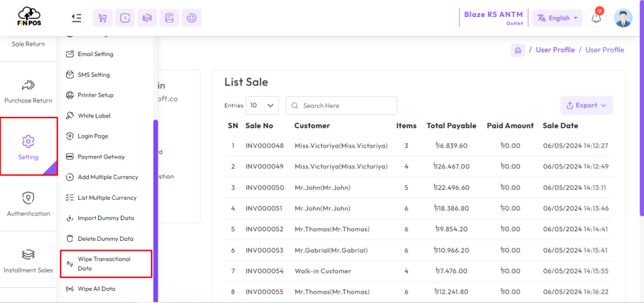Screen dimensions: 644x303
Task: Click Mr.Gabrial(Mr.Gabrial) customer cell
Action: [331, 250]
